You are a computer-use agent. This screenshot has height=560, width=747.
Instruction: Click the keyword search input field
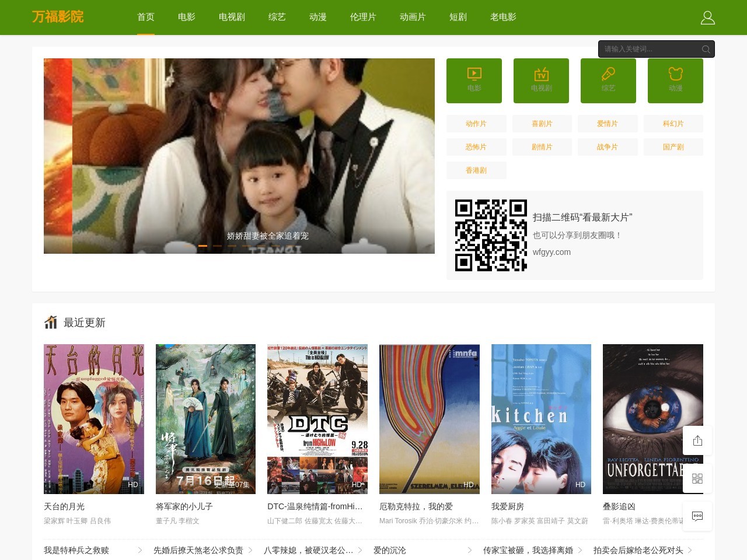click(648, 49)
